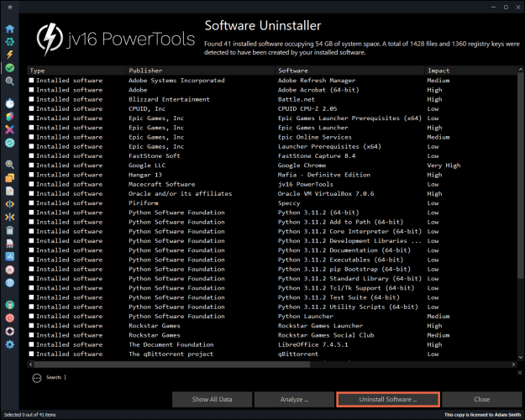Click the orange stacked squares sidebar icon

tap(10, 178)
